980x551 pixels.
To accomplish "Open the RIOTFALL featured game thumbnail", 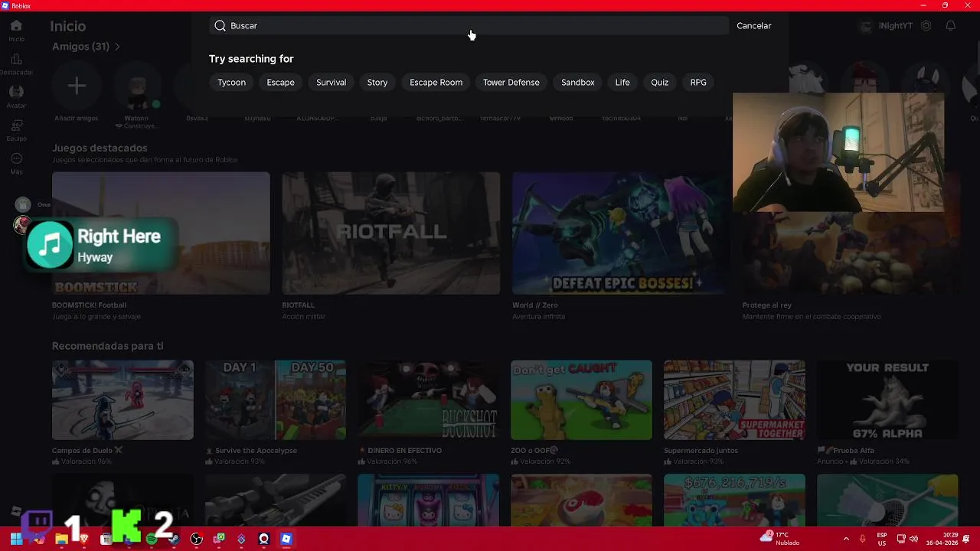I will (x=390, y=233).
